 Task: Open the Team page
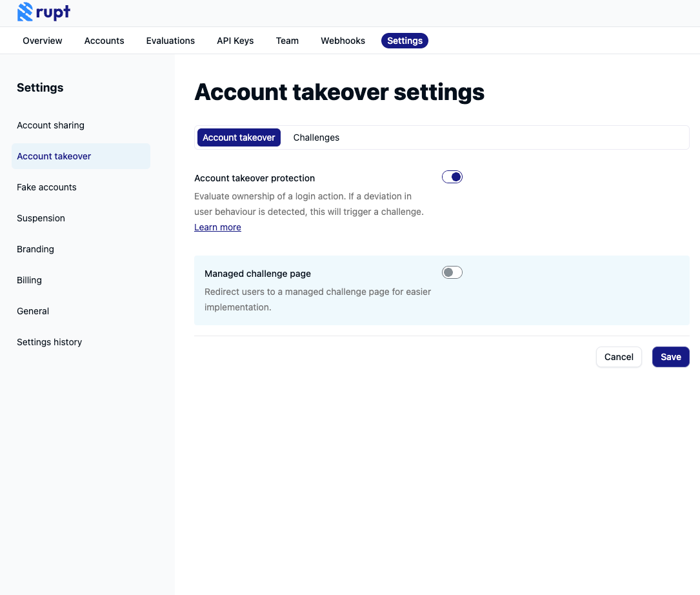(287, 40)
